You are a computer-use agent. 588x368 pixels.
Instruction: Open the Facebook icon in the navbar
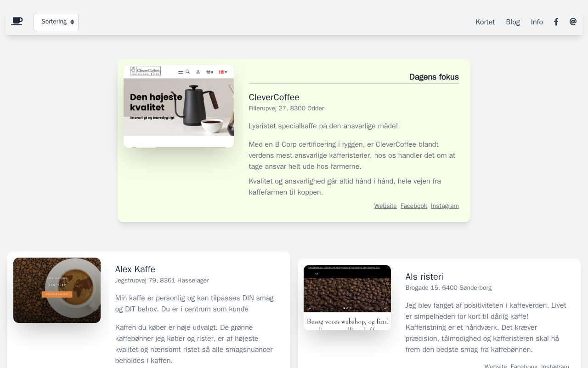pos(556,22)
